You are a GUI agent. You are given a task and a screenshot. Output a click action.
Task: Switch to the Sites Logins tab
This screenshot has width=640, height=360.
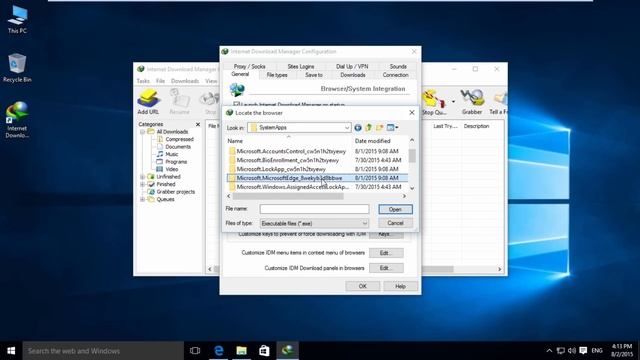point(301,67)
